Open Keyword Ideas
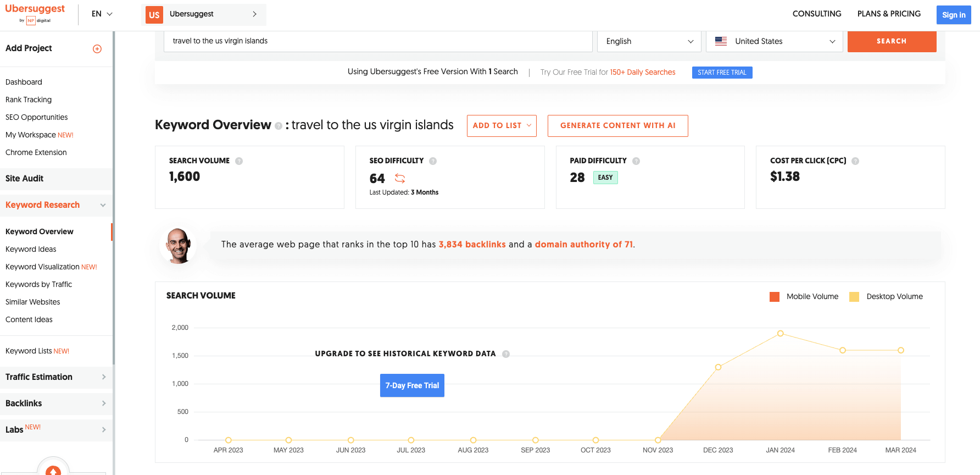This screenshot has height=475, width=980. (x=31, y=249)
